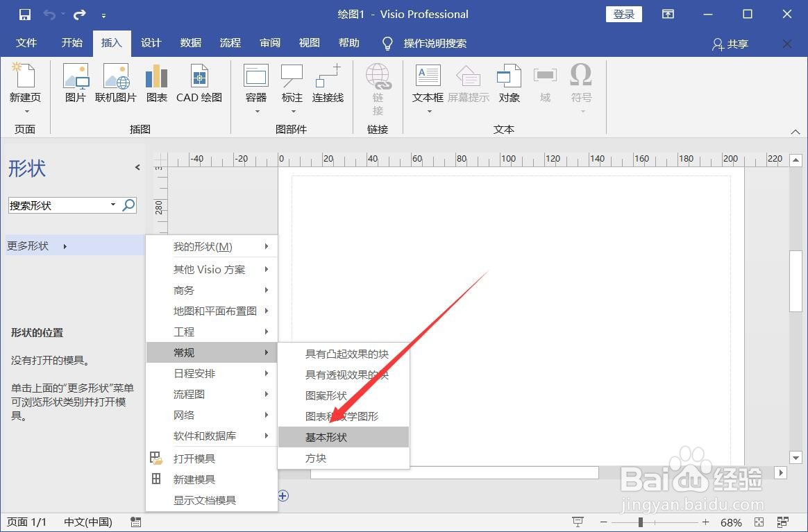Image resolution: width=808 pixels, height=532 pixels.
Task: Click the Save icon in title bar
Action: (x=25, y=15)
